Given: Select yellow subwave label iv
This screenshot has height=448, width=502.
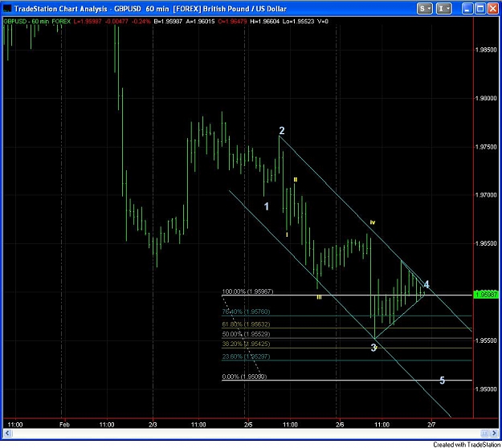Looking at the screenshot, I should (373, 222).
